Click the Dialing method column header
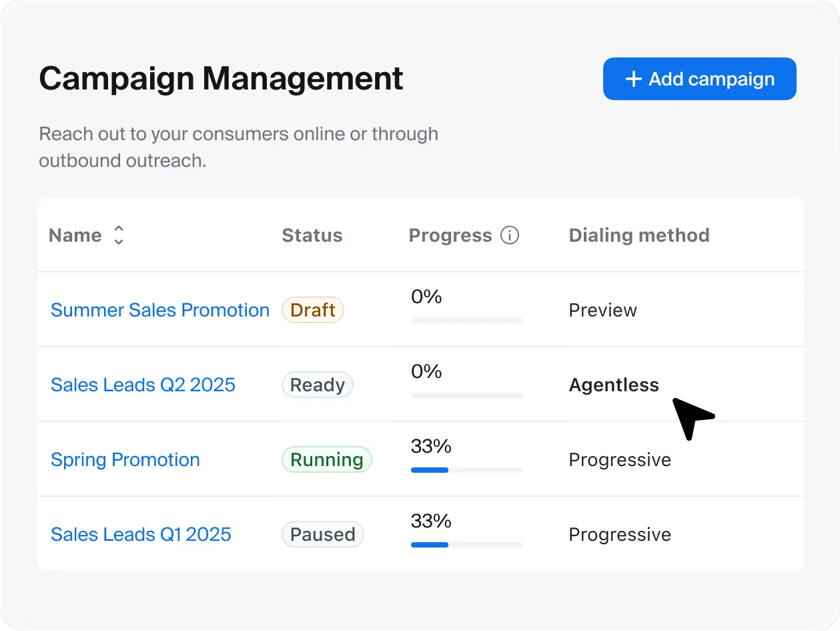Screen dimensions: 840x631 click(639, 235)
